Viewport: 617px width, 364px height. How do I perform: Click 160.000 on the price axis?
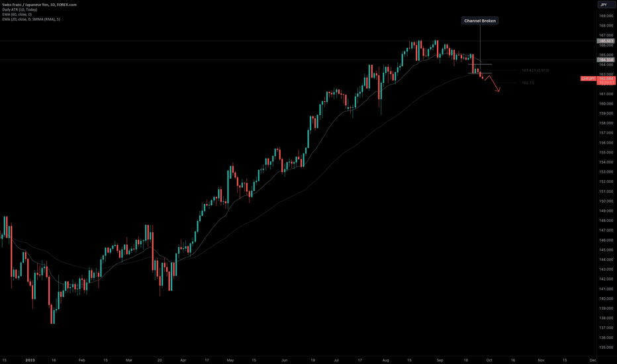pyautogui.click(x=606, y=103)
